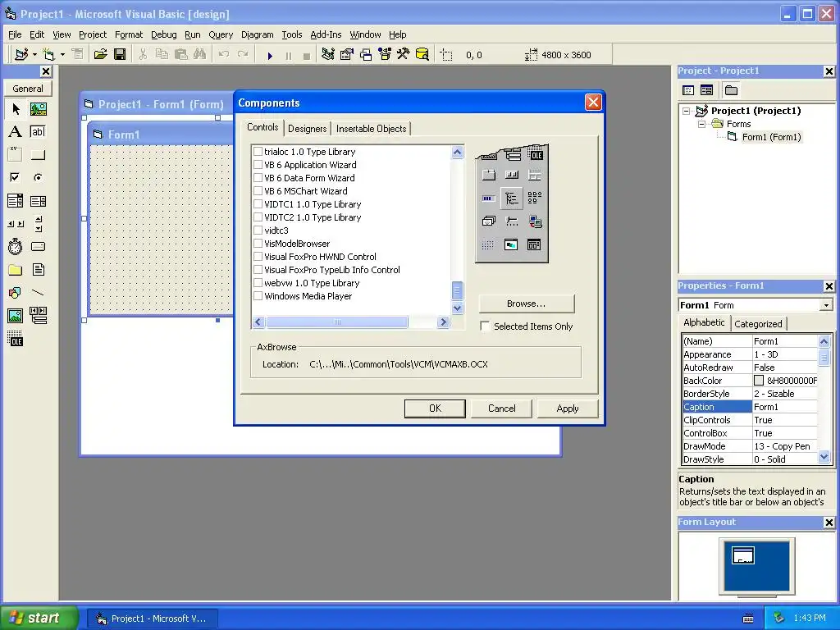Check the VIDTC1 1.0 Type Library box
840x630 pixels.
coord(258,204)
